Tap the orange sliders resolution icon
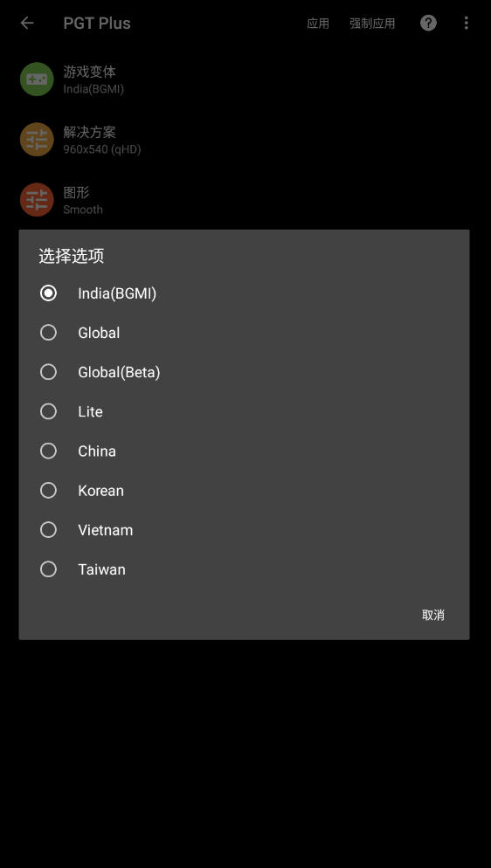 tap(37, 140)
